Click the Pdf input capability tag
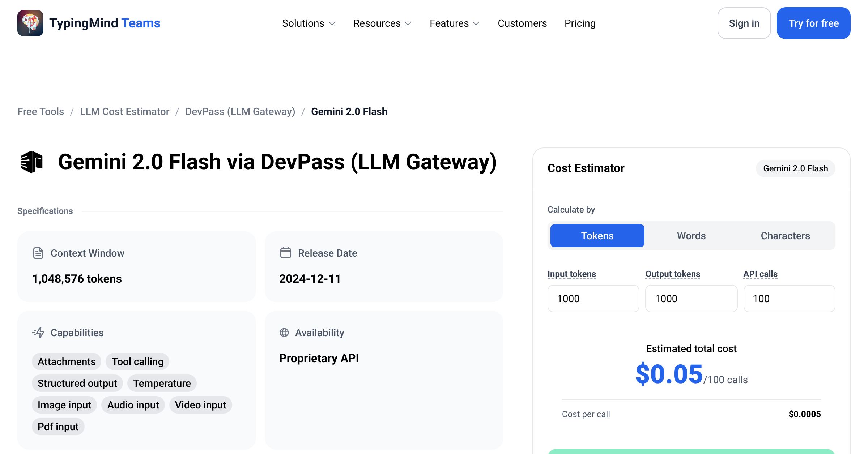The height and width of the screenshot is (454, 868). pyautogui.click(x=58, y=427)
